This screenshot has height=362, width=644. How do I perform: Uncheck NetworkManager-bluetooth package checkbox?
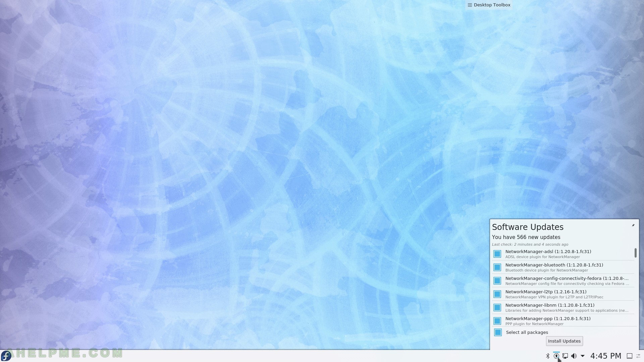497,267
